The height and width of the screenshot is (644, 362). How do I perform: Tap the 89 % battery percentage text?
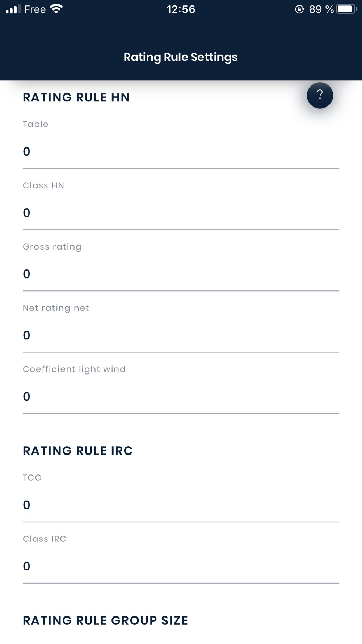321,9
